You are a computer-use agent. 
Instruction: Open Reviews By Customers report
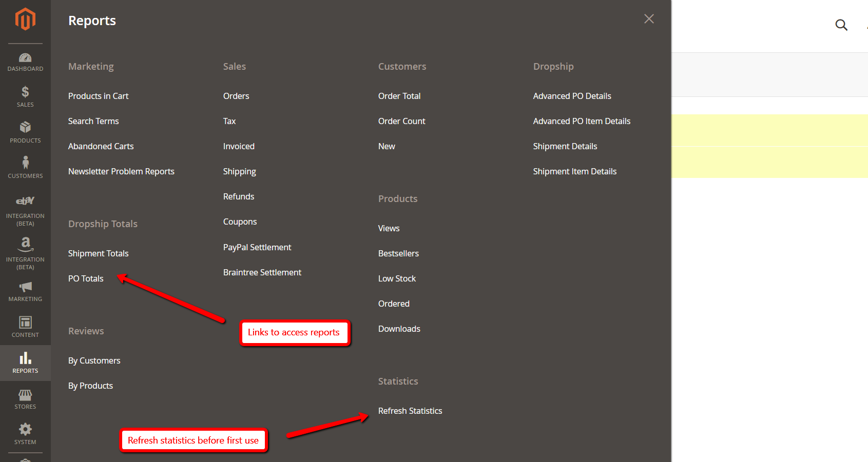pos(94,360)
